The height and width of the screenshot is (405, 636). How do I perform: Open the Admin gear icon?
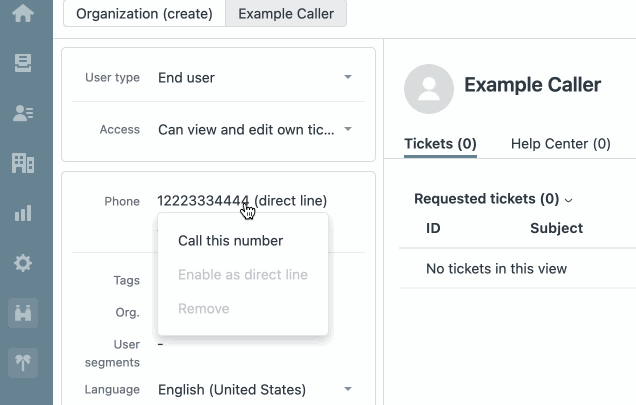pos(22,263)
